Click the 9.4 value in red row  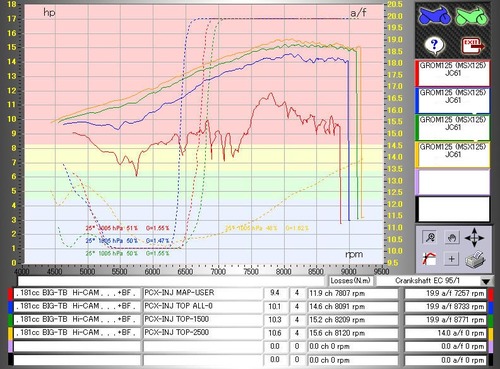(275, 293)
